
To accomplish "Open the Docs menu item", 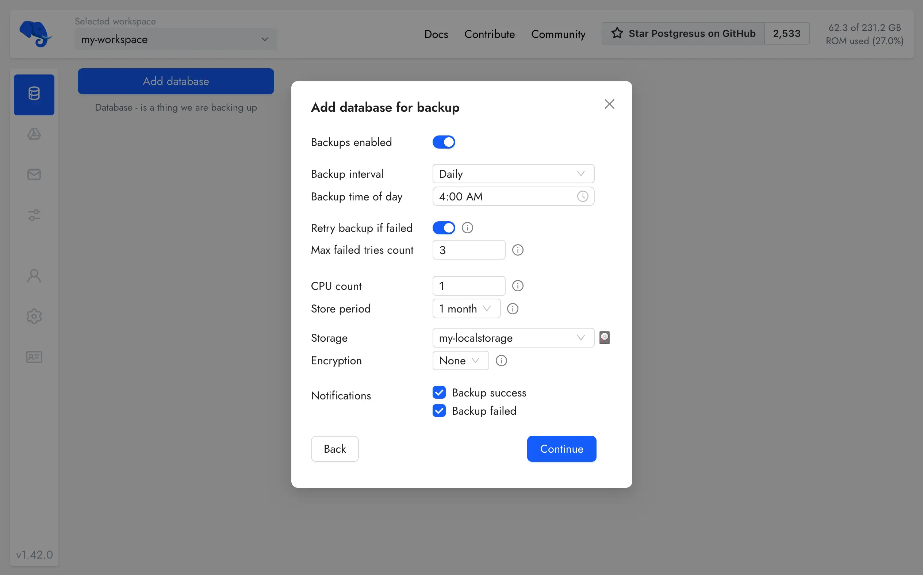I will 436,34.
